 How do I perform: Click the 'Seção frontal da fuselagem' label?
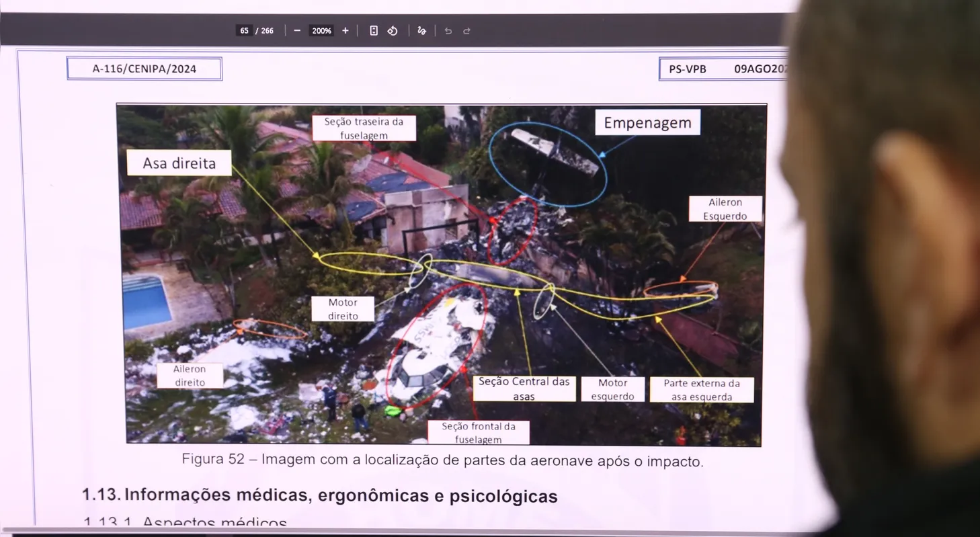tap(479, 432)
